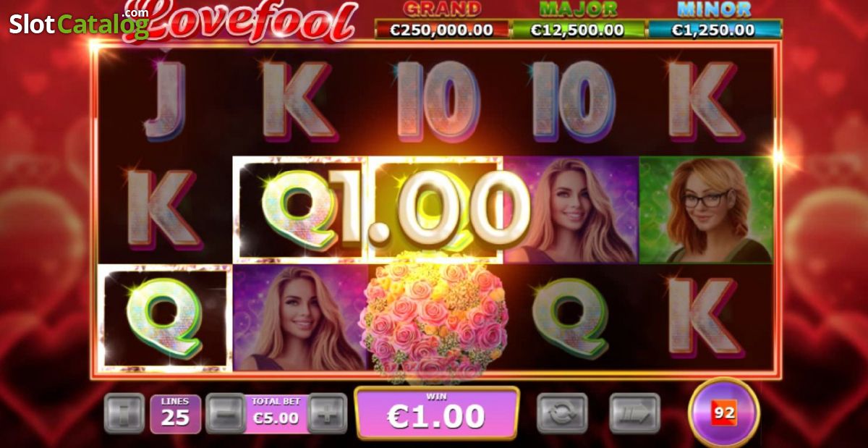The height and width of the screenshot is (448, 868).
Task: Increase total bet with plus button
Action: pos(328,413)
